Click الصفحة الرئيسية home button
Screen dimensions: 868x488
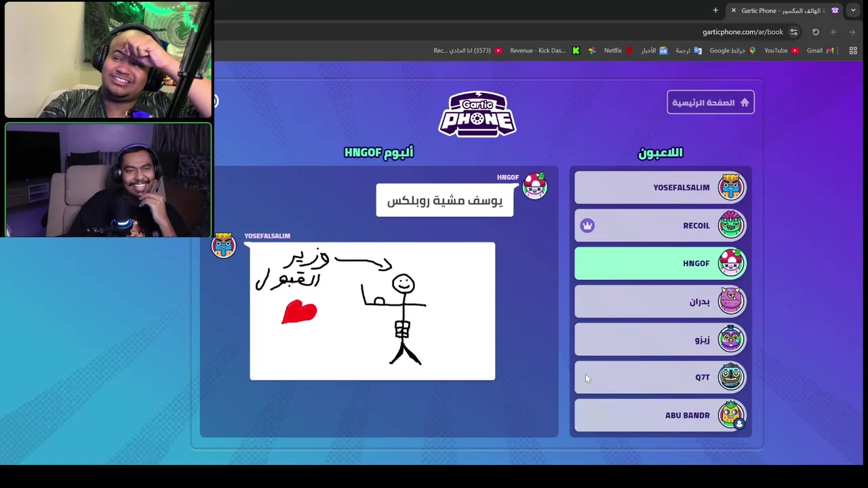click(x=710, y=102)
